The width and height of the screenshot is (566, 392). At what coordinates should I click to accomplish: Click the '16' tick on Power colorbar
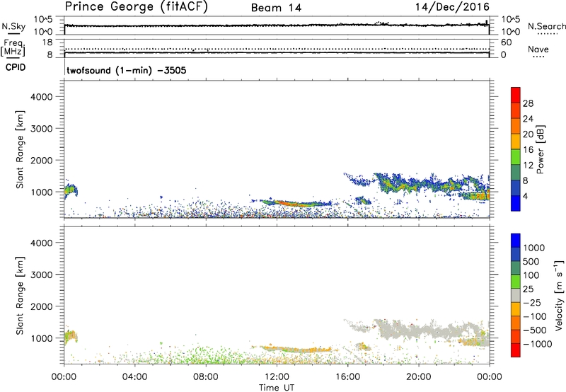click(528, 150)
